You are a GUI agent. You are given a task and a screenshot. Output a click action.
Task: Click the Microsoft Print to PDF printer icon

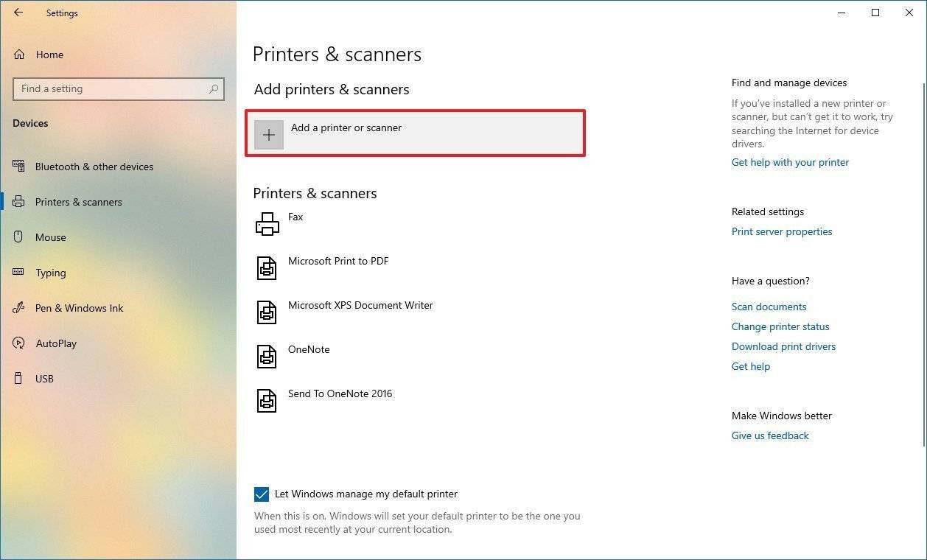coord(267,267)
